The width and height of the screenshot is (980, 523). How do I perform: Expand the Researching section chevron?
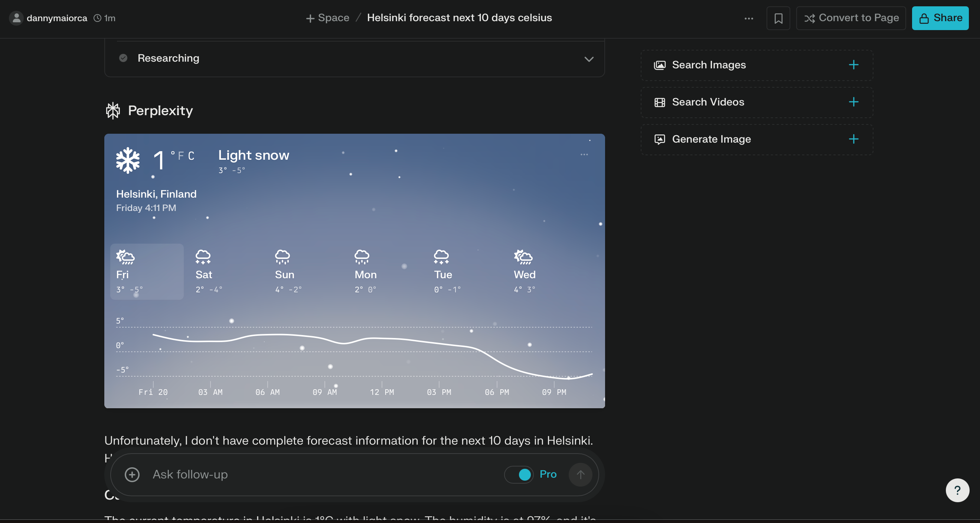[588, 59]
